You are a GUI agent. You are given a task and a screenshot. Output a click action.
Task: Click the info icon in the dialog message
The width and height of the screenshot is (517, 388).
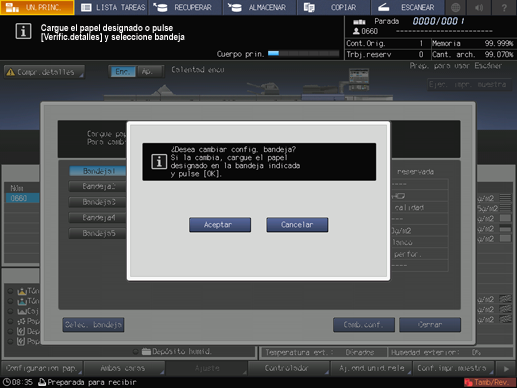pos(159,162)
